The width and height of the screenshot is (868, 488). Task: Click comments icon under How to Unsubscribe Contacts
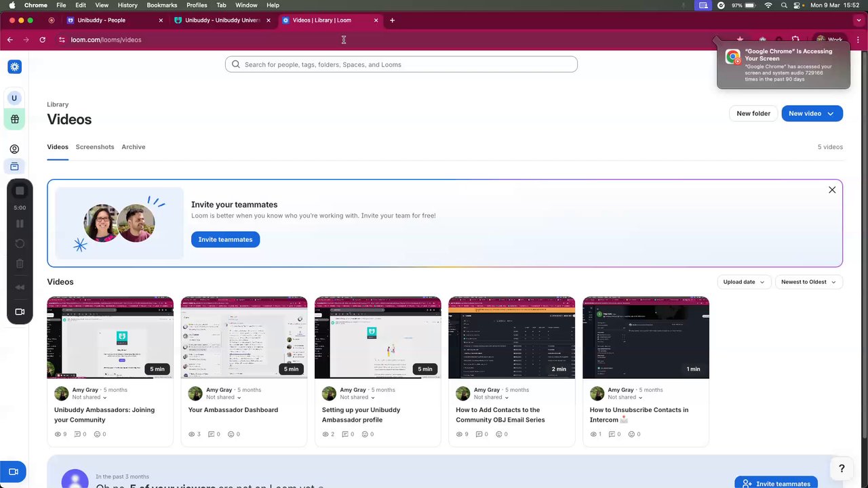point(612,434)
